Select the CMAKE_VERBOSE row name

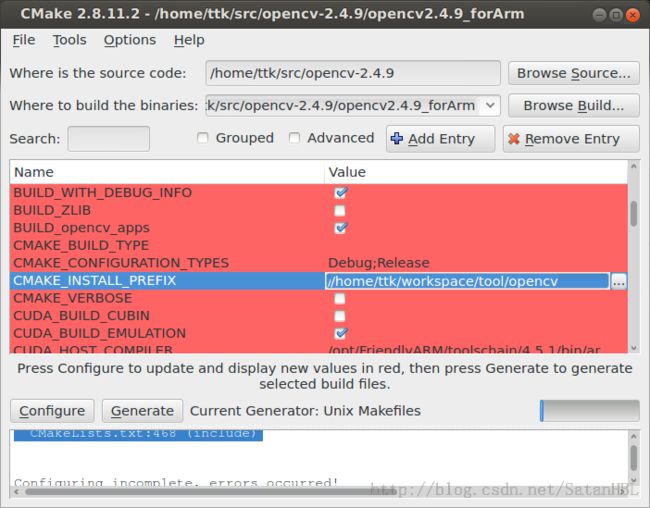click(73, 298)
